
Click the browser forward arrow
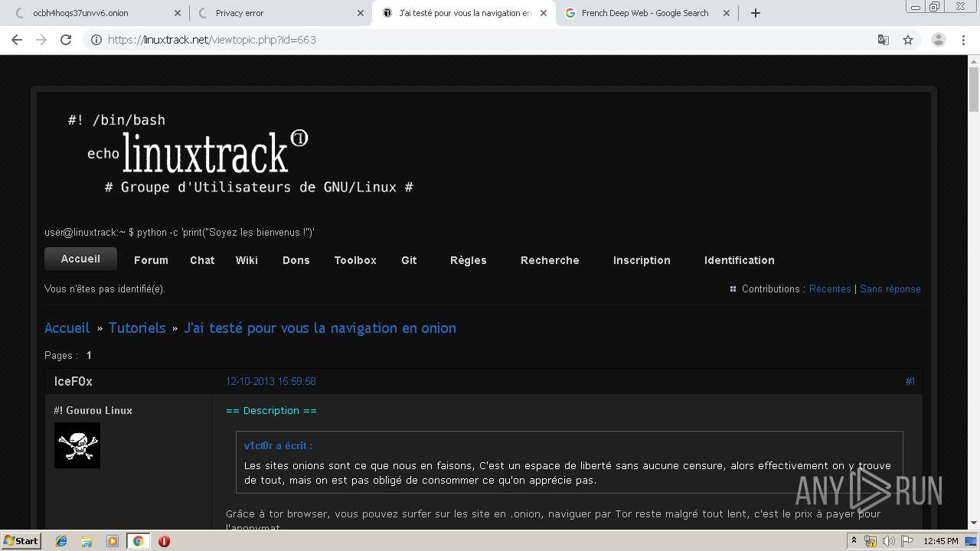tap(41, 40)
